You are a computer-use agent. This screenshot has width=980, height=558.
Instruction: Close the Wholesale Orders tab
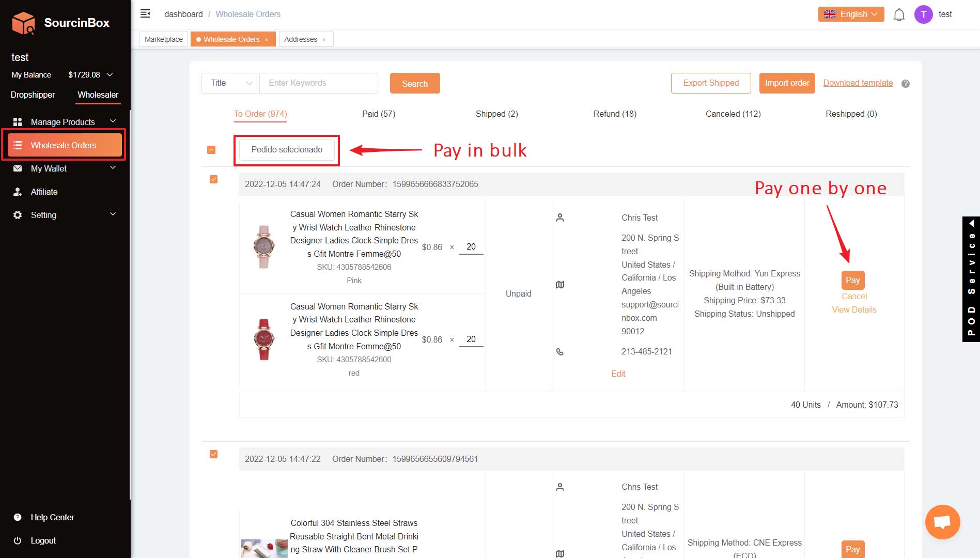[267, 40]
